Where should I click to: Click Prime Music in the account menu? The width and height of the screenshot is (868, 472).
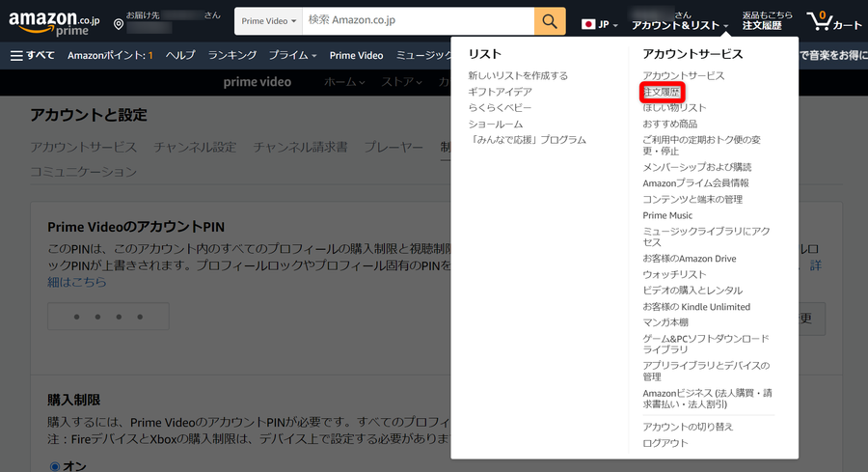[667, 215]
